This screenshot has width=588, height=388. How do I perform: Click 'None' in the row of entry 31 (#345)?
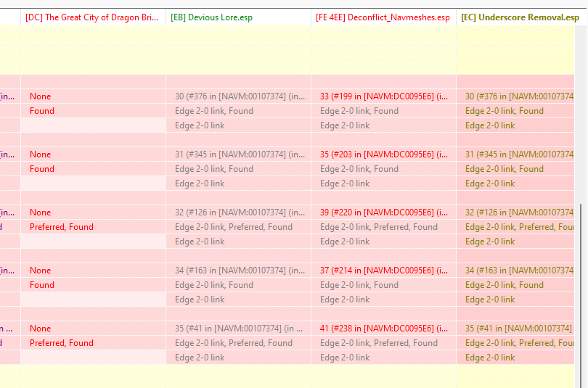(40, 154)
